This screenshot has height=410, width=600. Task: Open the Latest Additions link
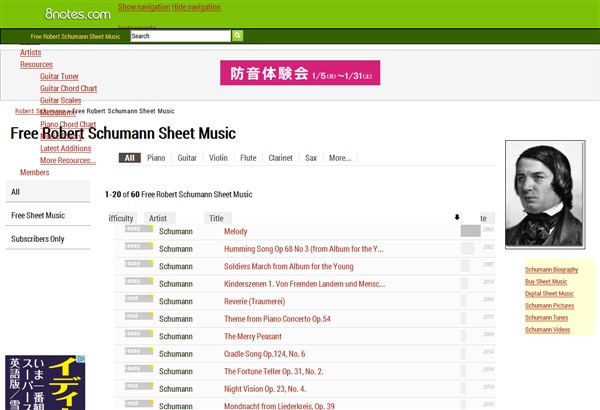click(65, 148)
